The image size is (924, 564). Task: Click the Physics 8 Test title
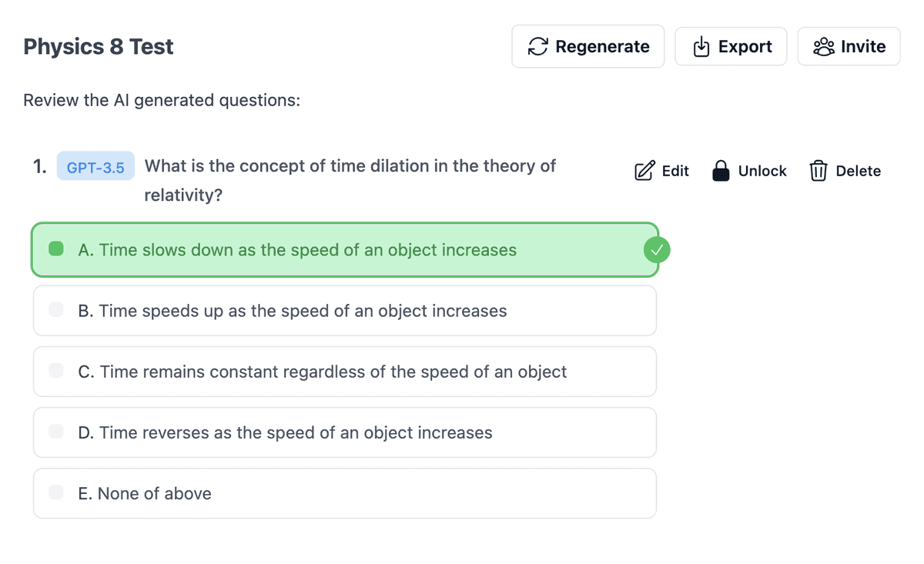pos(98,46)
